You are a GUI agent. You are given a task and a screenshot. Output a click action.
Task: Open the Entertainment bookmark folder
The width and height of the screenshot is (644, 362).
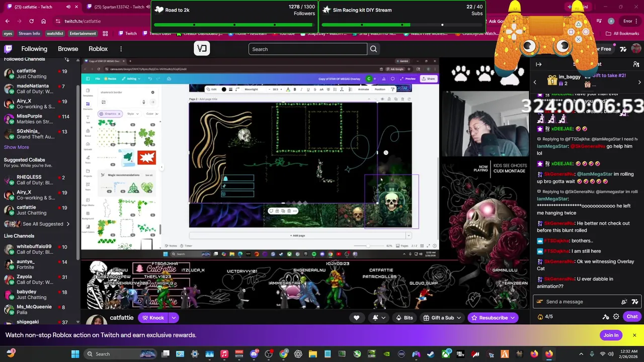(x=83, y=34)
